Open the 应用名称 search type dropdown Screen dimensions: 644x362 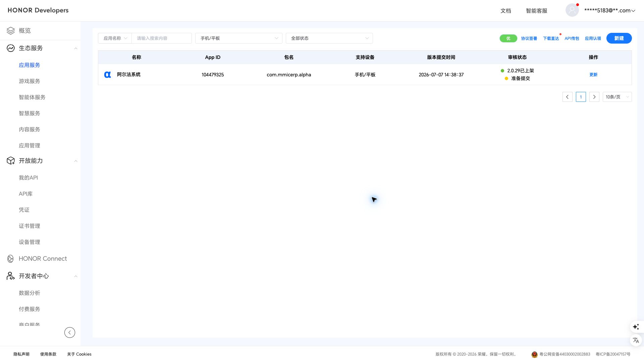coord(115,38)
